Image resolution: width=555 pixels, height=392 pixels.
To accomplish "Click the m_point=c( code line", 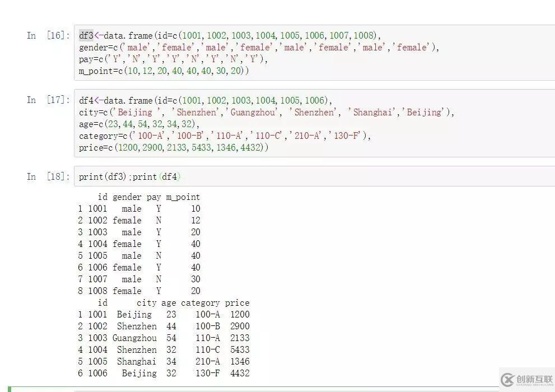I will (164, 71).
